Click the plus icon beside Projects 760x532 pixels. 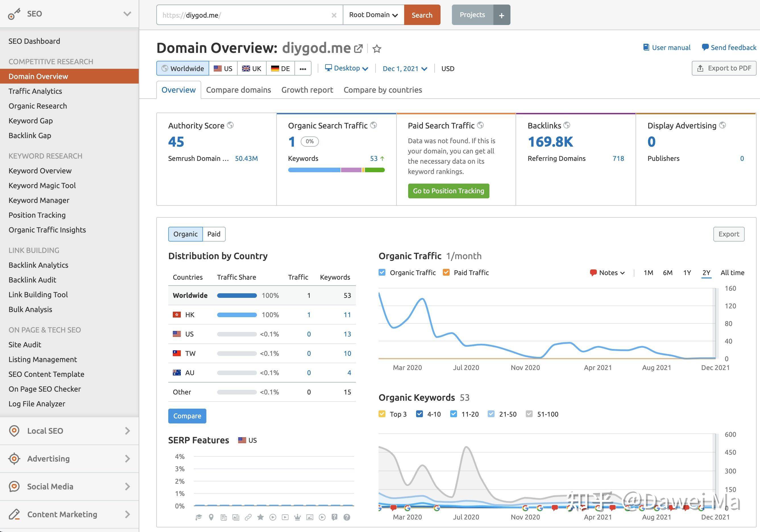[x=501, y=15]
